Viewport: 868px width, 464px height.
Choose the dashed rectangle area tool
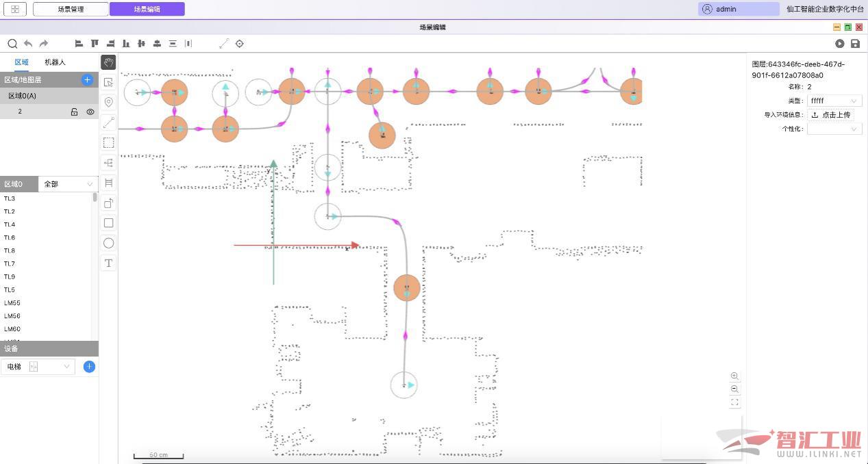(x=108, y=142)
